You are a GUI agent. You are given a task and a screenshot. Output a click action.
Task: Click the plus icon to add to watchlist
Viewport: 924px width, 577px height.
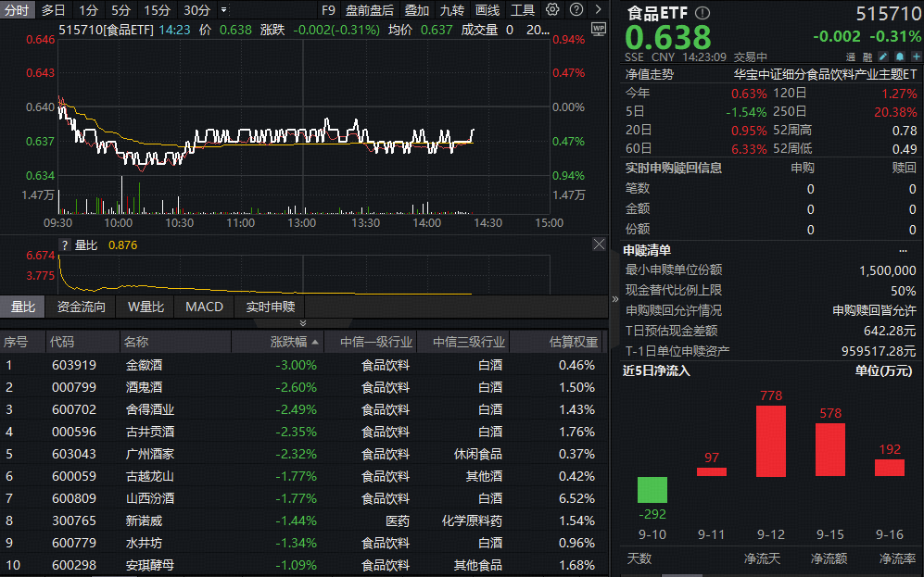tap(918, 57)
